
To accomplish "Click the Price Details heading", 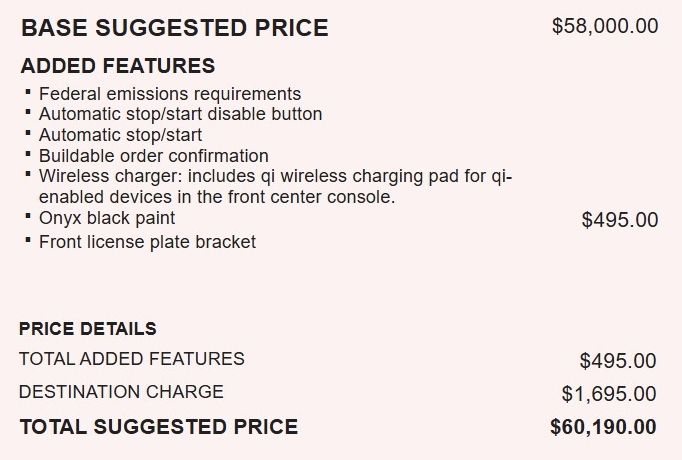I will (88, 329).
